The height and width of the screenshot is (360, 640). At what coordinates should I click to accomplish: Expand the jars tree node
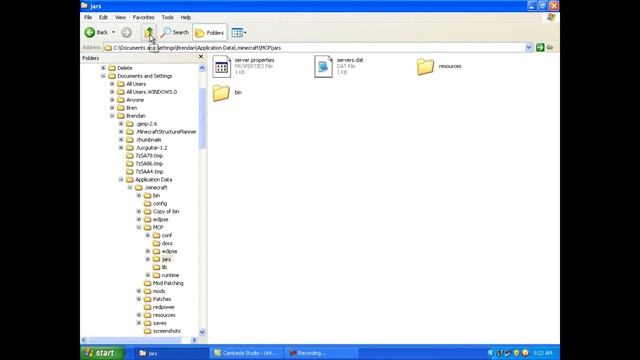[148, 259]
